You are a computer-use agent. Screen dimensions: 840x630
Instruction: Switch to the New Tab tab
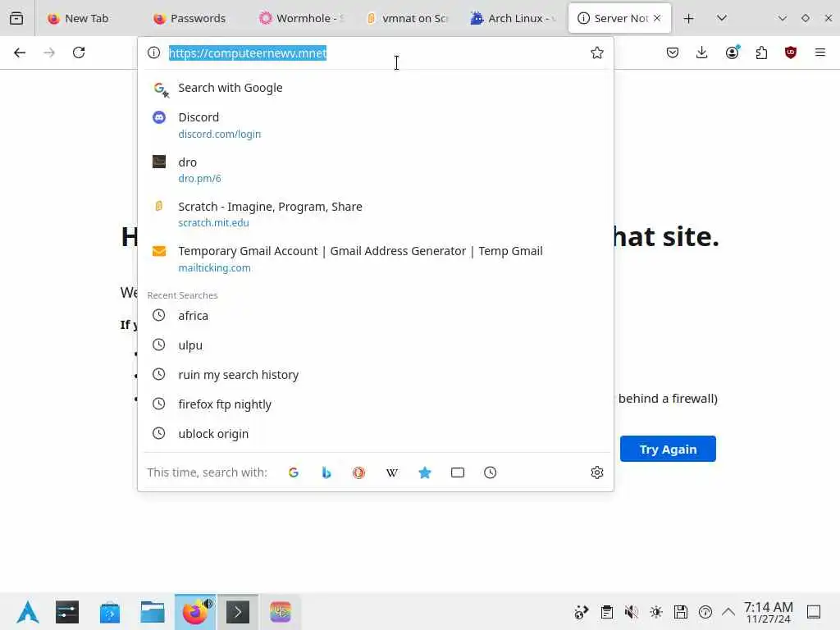[84, 18]
